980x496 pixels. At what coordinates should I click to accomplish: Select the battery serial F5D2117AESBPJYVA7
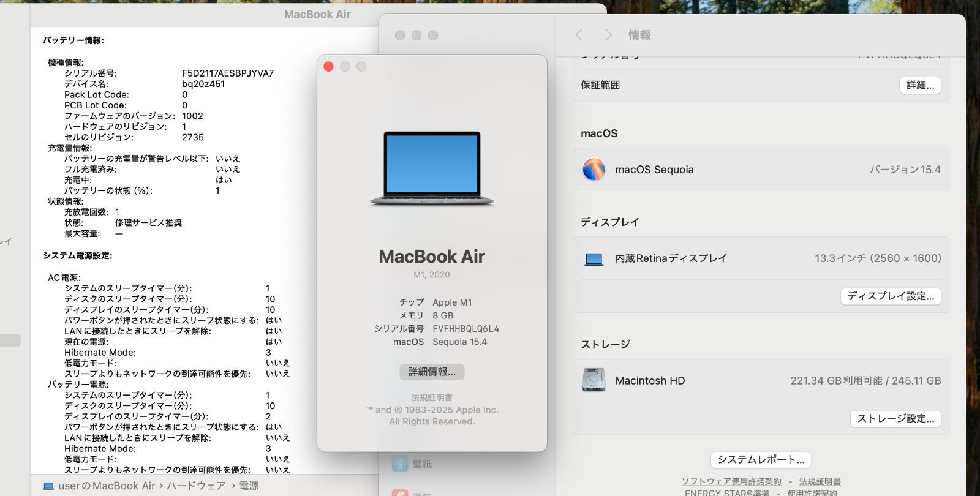pyautogui.click(x=228, y=73)
